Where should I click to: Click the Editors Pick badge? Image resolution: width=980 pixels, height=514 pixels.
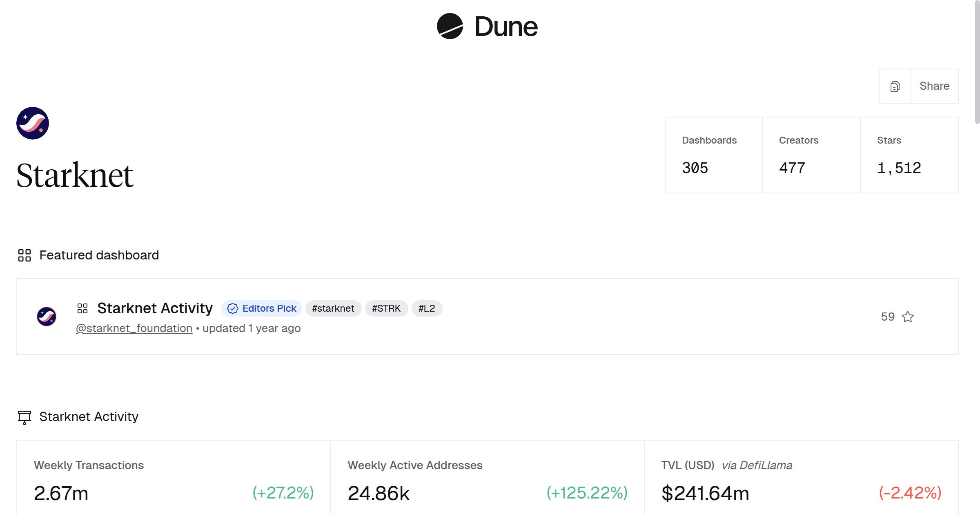[x=262, y=308]
